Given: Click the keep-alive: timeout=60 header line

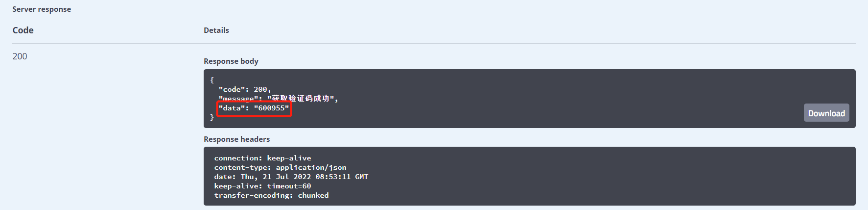Looking at the screenshot, I should tap(262, 186).
